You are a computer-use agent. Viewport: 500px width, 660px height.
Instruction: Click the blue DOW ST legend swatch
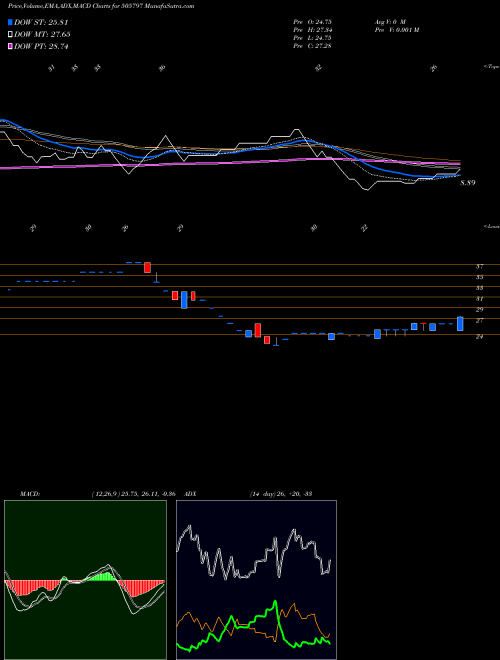(10, 22)
